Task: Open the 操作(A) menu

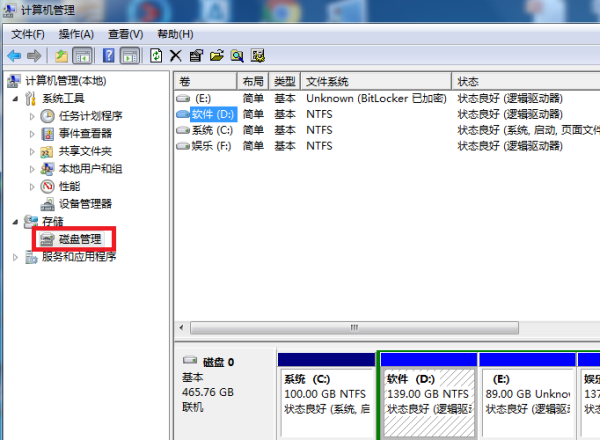Action: tap(76, 34)
